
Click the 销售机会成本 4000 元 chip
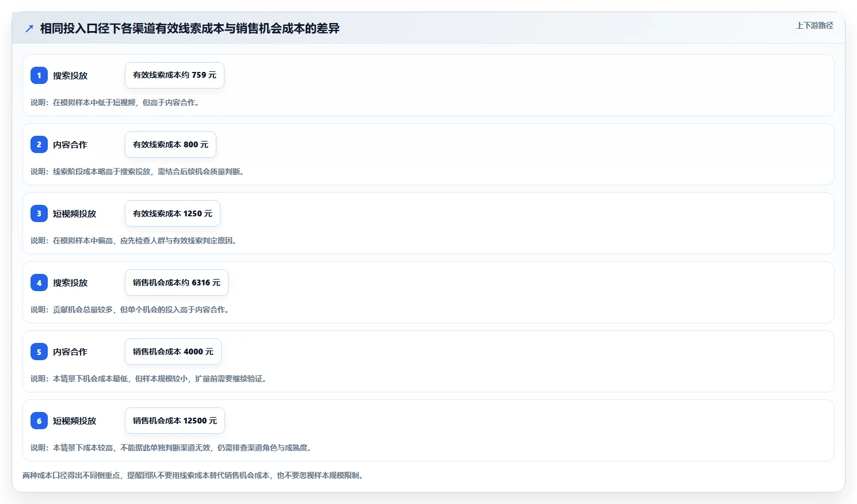[x=173, y=352]
